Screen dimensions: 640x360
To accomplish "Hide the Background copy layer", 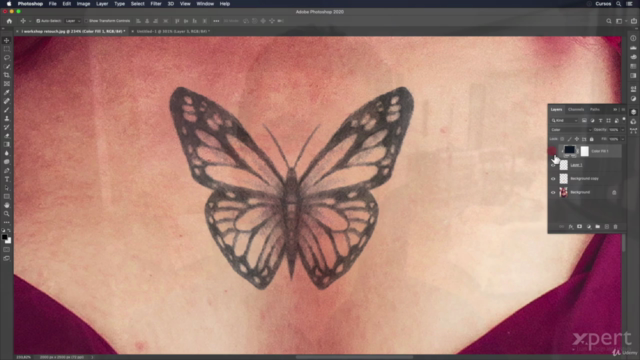I will click(553, 179).
